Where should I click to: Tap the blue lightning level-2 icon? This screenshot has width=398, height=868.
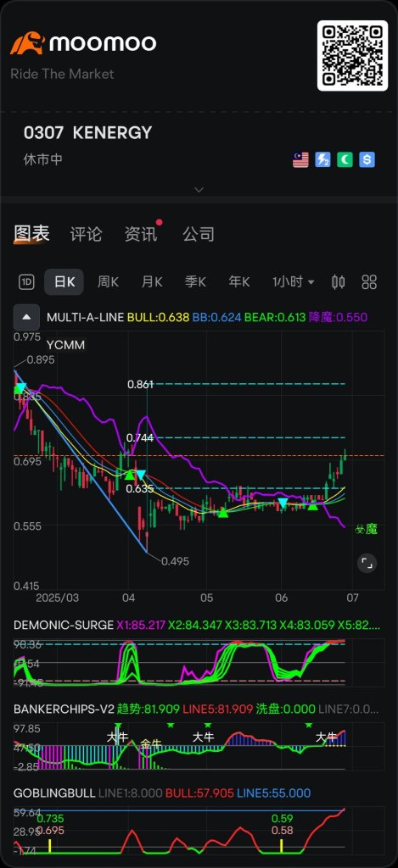click(322, 160)
